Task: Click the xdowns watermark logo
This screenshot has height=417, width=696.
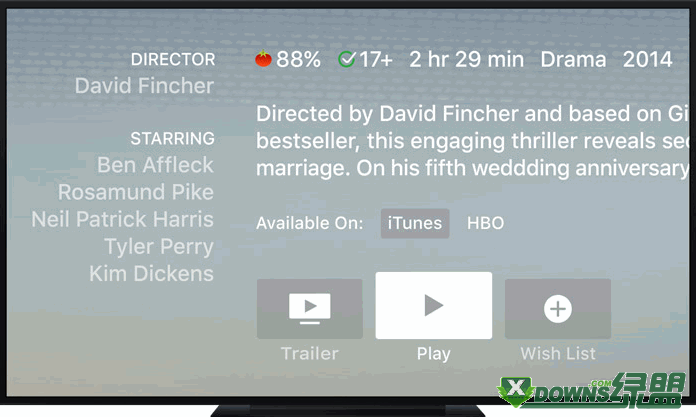Action: coord(591,390)
